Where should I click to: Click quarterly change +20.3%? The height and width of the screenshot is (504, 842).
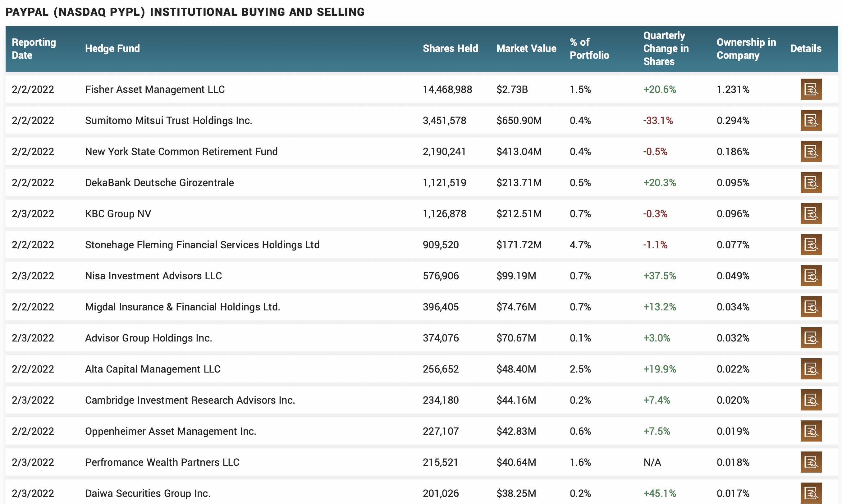(659, 182)
